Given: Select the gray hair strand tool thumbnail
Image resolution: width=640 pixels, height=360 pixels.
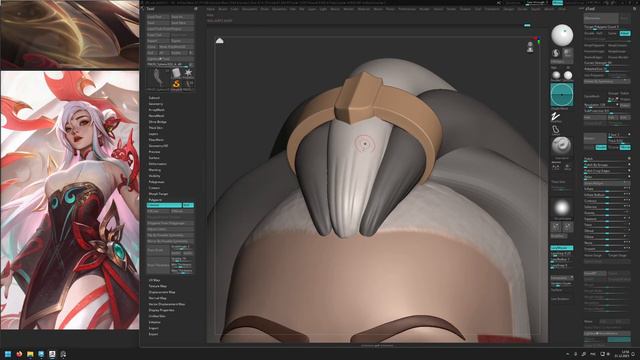Looking at the screenshot, I should (x=158, y=78).
